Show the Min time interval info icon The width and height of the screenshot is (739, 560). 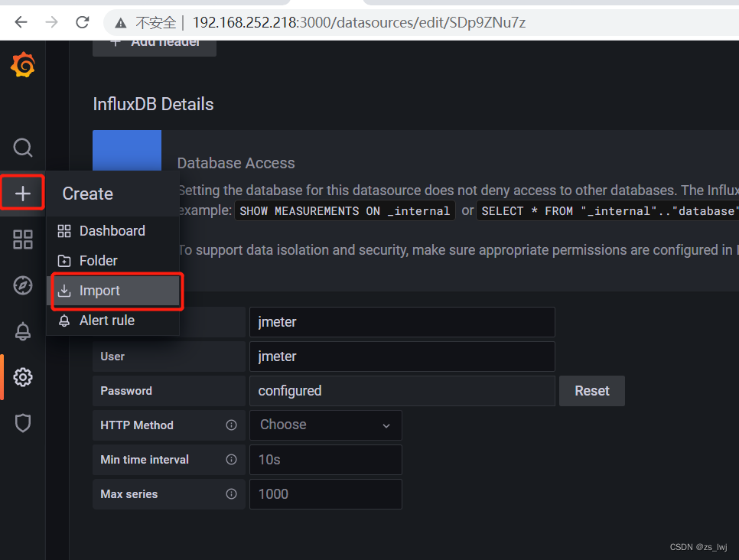point(231,460)
